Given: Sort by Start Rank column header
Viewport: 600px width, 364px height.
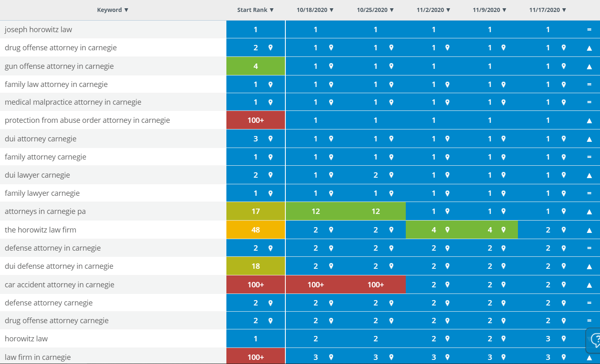Looking at the screenshot, I should coord(255,10).
